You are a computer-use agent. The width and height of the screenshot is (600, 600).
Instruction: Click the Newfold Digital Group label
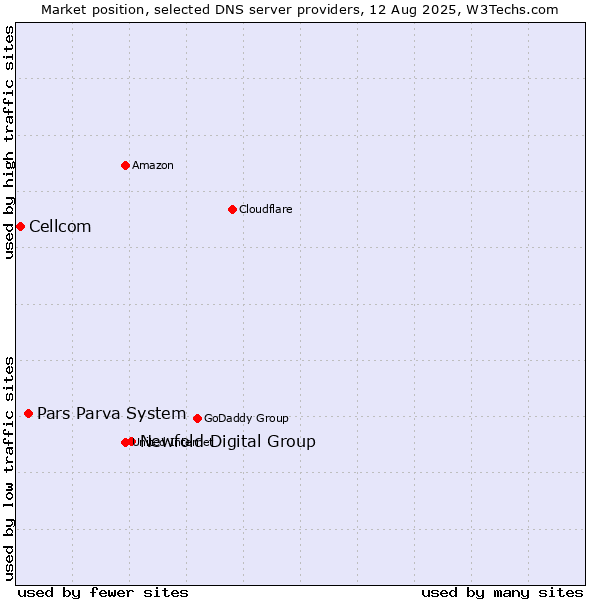coord(228,441)
